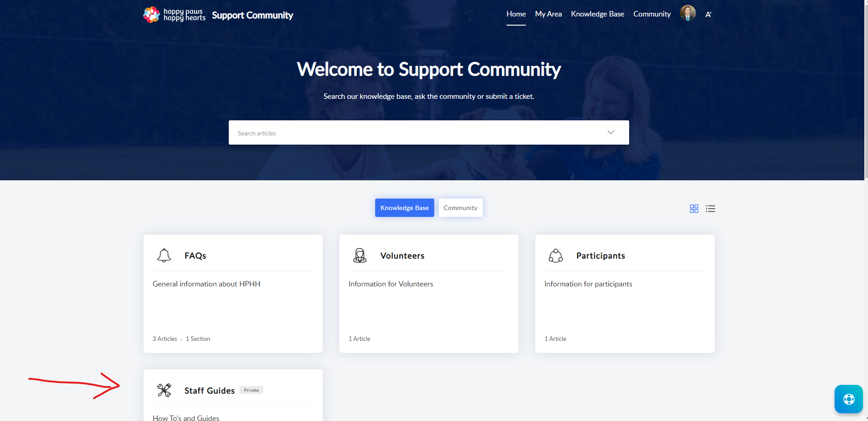
Task: Expand the search articles dropdown arrow
Action: point(610,133)
